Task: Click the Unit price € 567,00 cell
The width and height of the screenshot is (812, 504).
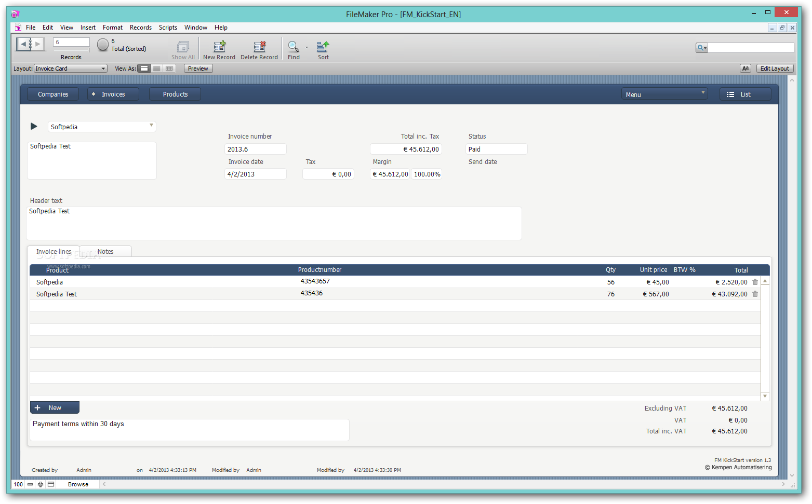Action: coord(656,294)
